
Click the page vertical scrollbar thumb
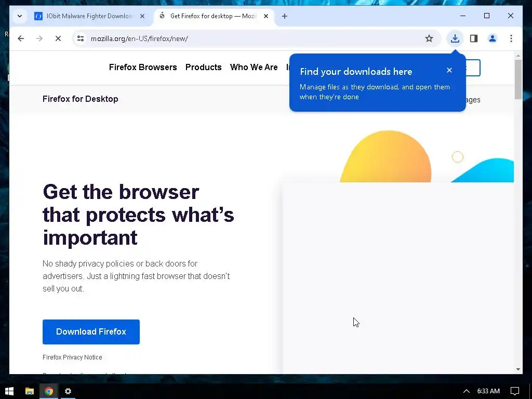(x=518, y=79)
